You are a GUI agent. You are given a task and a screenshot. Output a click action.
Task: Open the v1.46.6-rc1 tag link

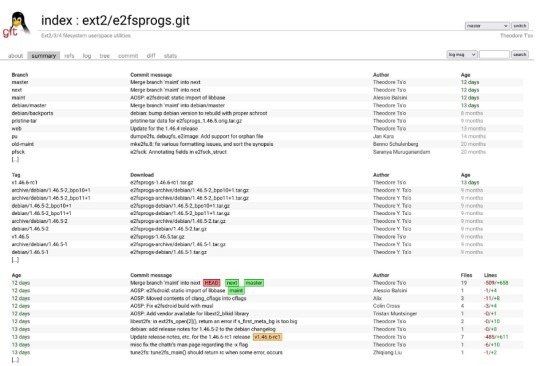tap(24, 182)
